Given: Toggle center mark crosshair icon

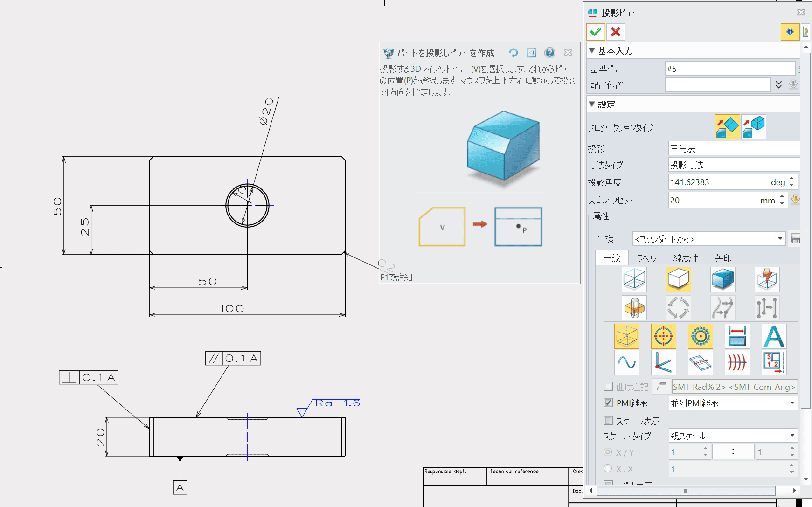Looking at the screenshot, I should coord(663,336).
